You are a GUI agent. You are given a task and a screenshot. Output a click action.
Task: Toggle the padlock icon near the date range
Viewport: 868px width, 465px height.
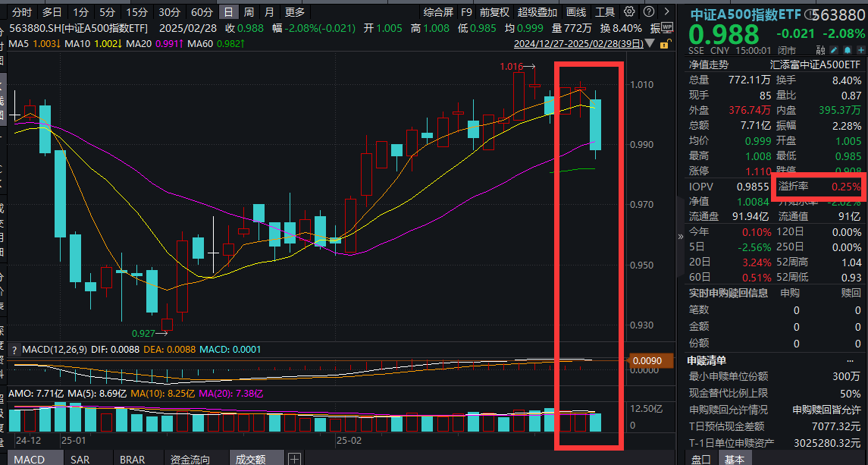click(x=664, y=44)
